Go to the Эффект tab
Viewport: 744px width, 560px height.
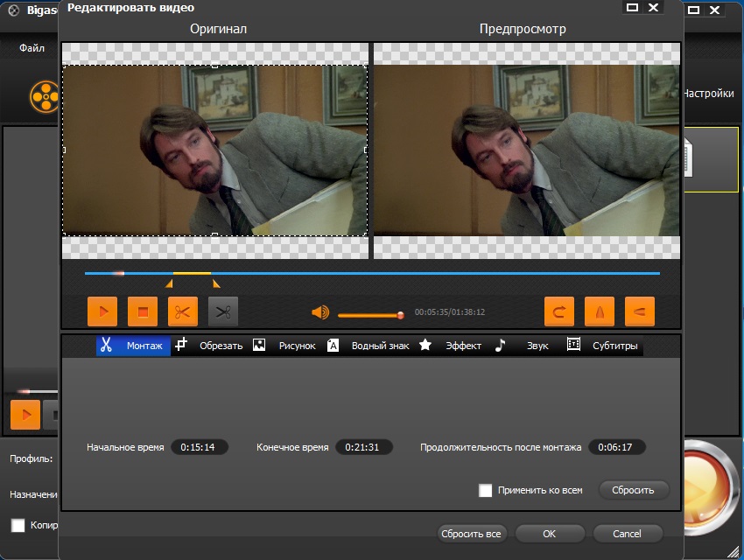point(452,346)
